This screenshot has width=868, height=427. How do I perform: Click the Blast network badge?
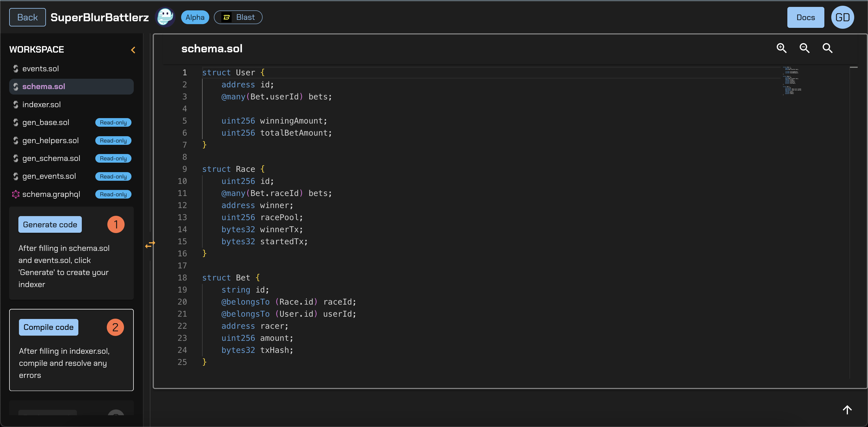click(238, 17)
